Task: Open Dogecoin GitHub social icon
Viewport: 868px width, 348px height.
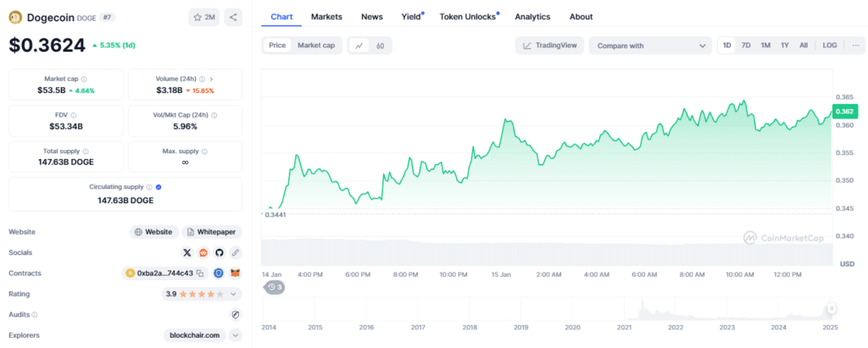Action: coord(220,252)
